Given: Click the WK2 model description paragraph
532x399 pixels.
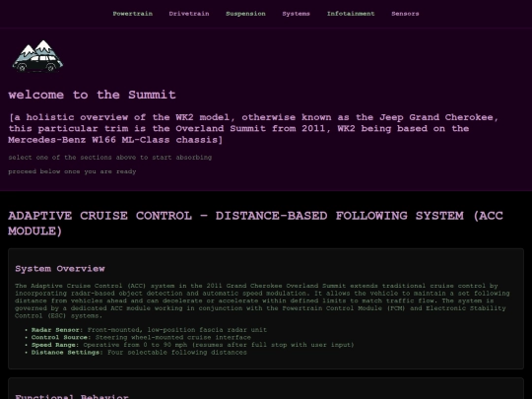Looking at the screenshot, I should 253,129.
